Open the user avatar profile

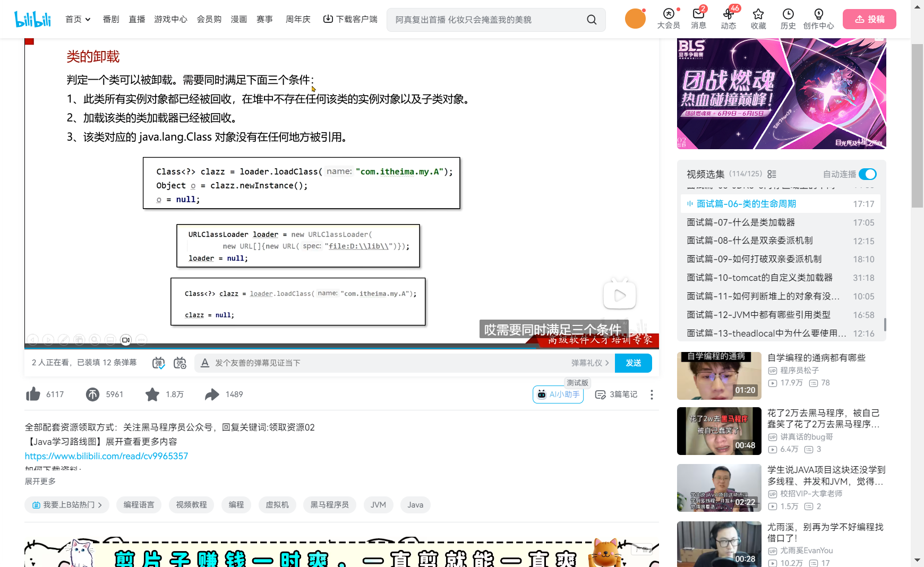click(635, 19)
